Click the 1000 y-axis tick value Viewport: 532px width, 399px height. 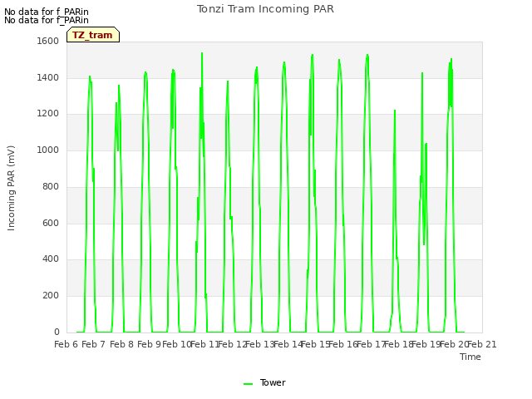tap(48, 150)
